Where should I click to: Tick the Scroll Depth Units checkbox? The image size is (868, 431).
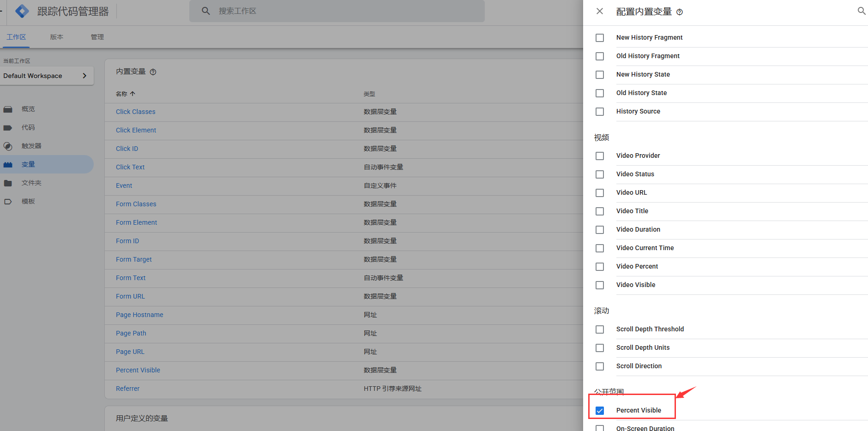tap(600, 348)
